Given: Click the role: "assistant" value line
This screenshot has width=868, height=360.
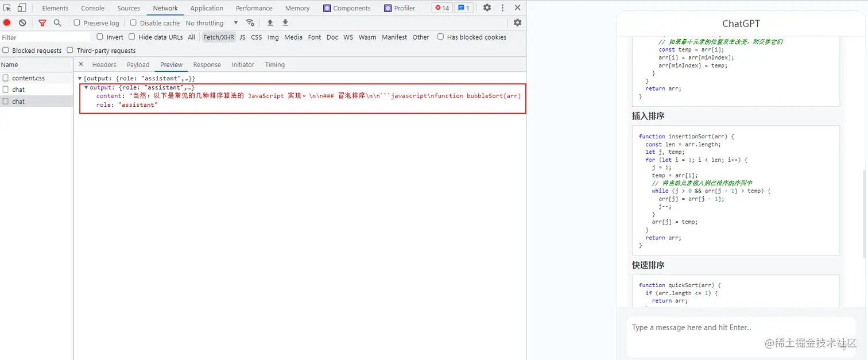Looking at the screenshot, I should click(x=127, y=105).
